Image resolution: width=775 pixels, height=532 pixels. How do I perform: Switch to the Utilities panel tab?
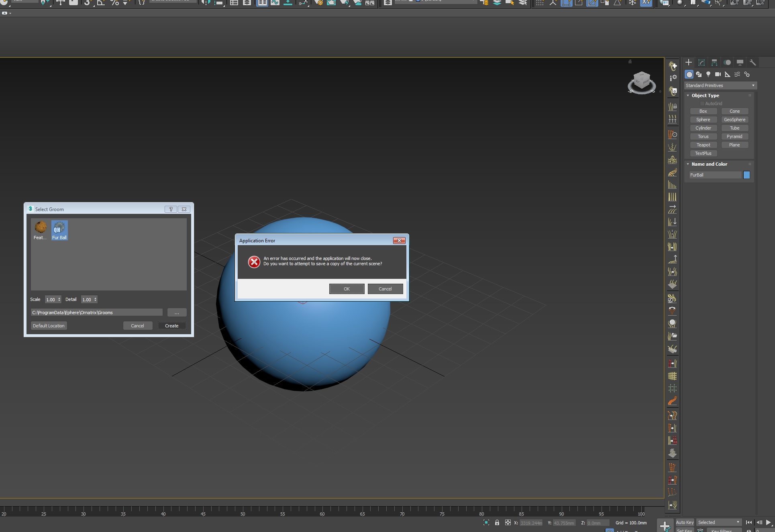coord(753,63)
